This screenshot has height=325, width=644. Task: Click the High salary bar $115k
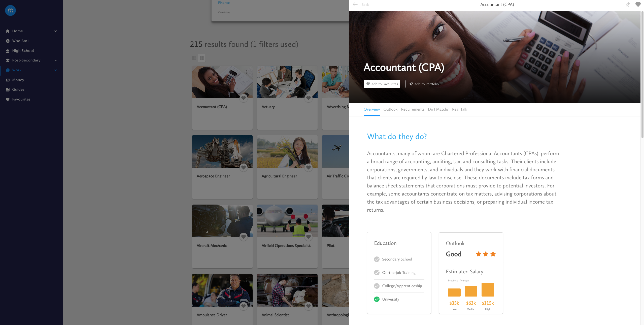tap(488, 290)
